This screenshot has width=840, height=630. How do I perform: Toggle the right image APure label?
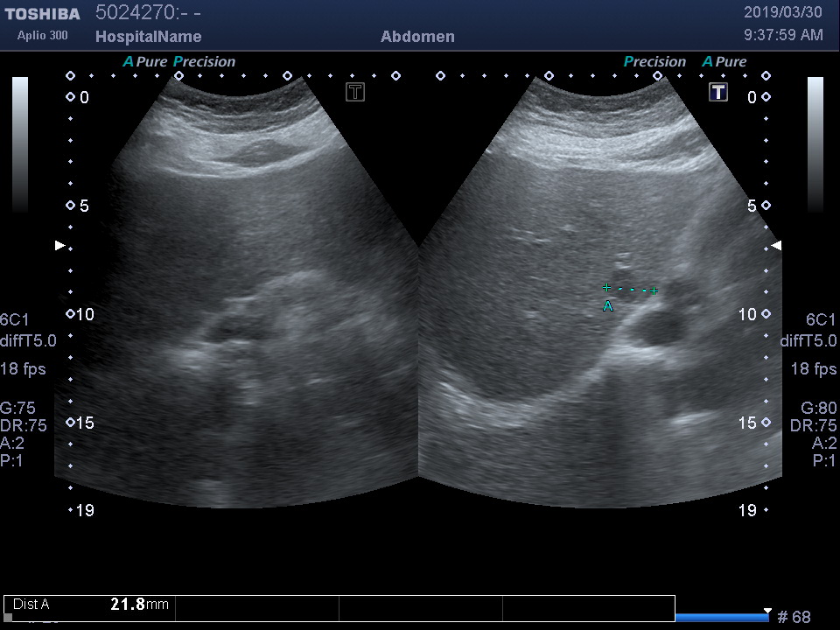[x=724, y=62]
